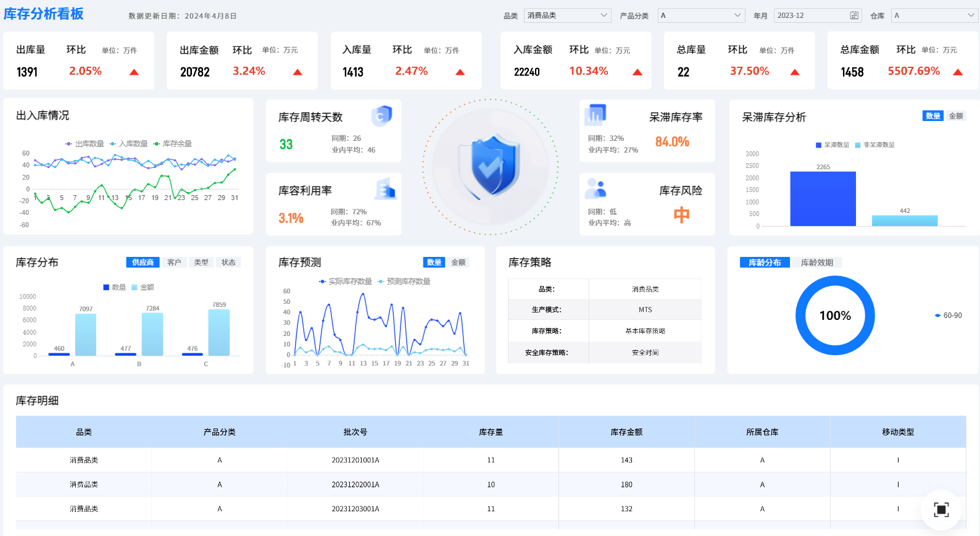
Task: Switch 库存分布 to 状态 tab
Action: 228,262
